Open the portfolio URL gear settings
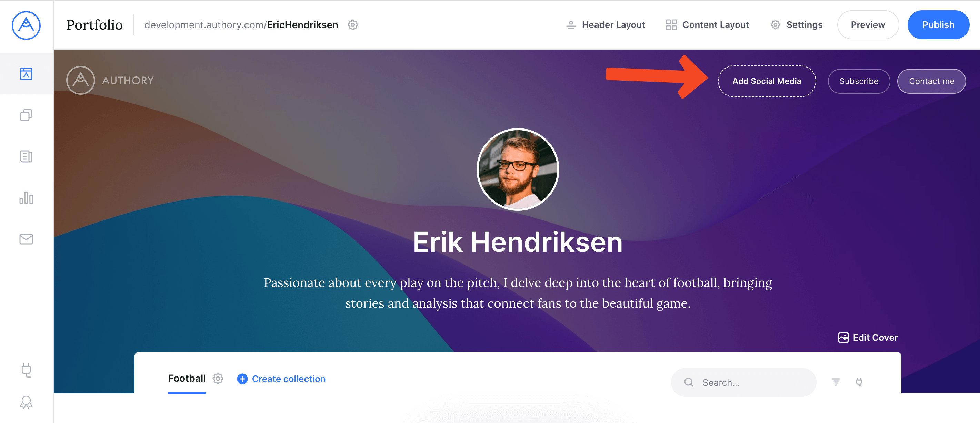Viewport: 980px width, 423px height. (x=353, y=25)
